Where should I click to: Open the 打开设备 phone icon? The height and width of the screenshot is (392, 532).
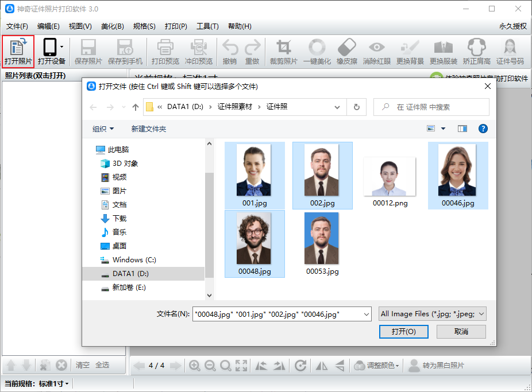click(x=51, y=52)
